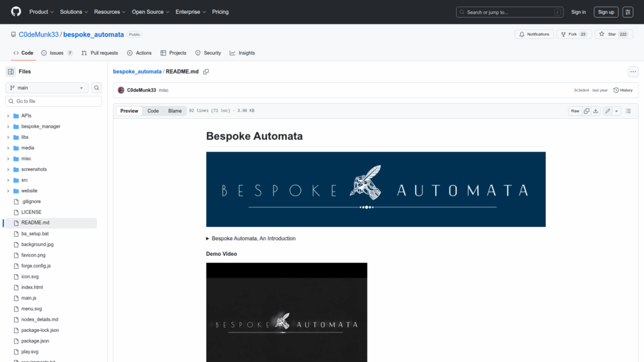644x362 pixels.
Task: Open the GitHub homepage logo
Action: click(16, 11)
